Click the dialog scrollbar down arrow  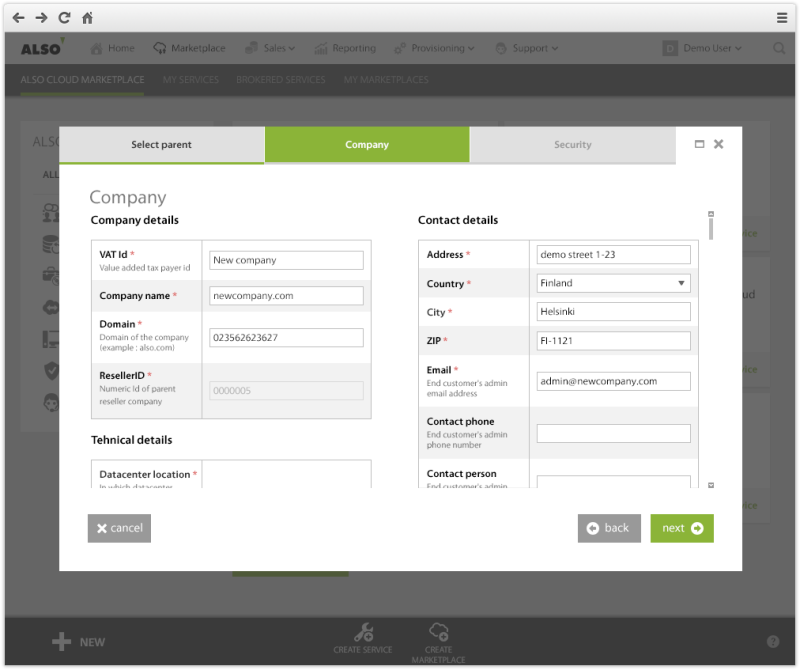coord(711,485)
